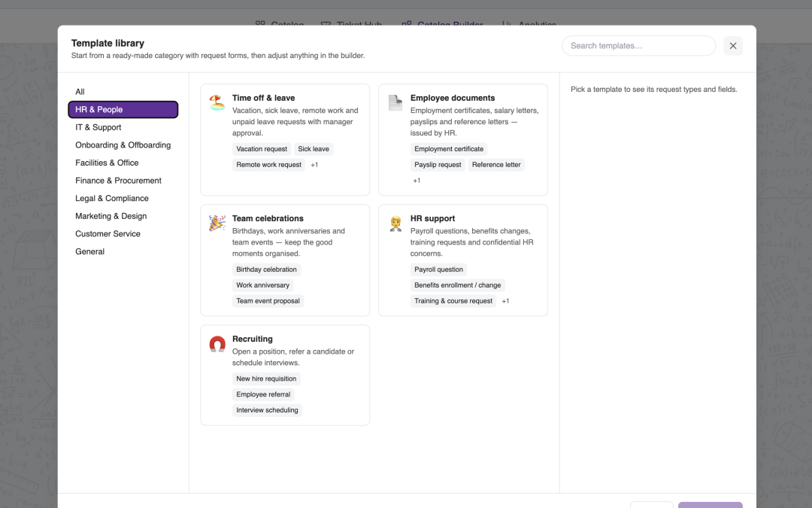Click the Vacation request tag
This screenshot has height=508, width=812.
262,149
